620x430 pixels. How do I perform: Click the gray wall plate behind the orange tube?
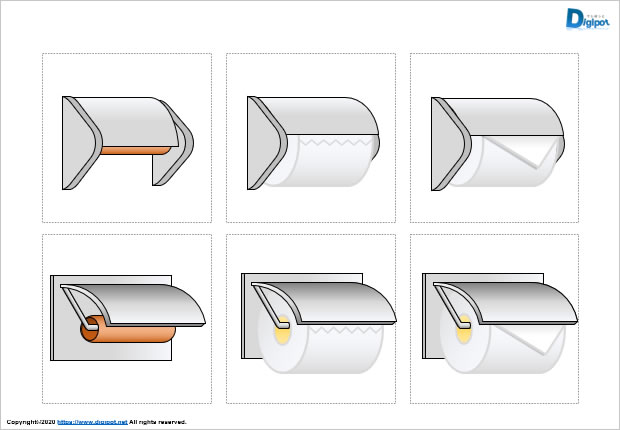pyautogui.click(x=111, y=350)
